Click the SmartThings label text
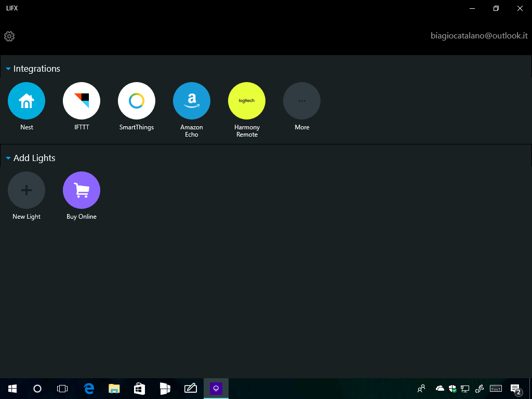The height and width of the screenshot is (399, 532). coord(137,127)
